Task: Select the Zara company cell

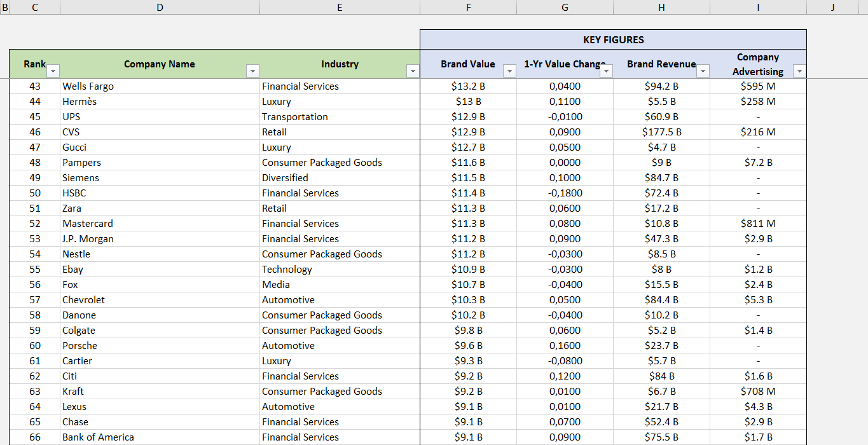Action: [x=160, y=209]
